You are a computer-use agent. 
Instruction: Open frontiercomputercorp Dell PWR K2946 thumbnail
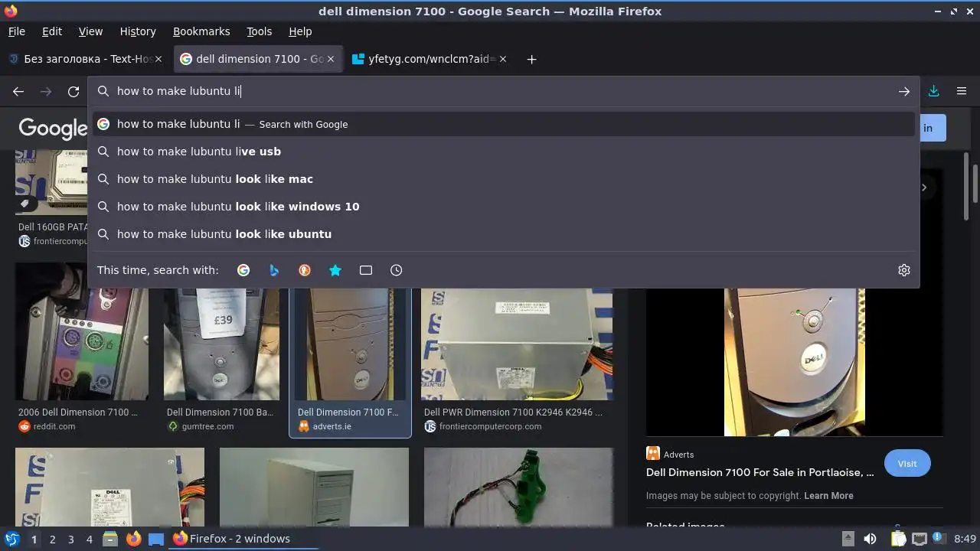[517, 344]
